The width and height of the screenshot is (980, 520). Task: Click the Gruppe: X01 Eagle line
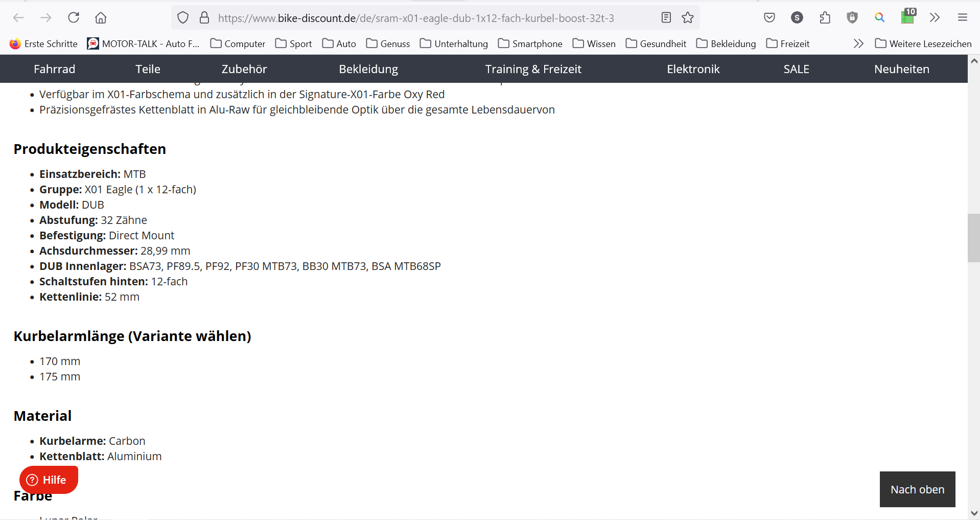click(118, 190)
